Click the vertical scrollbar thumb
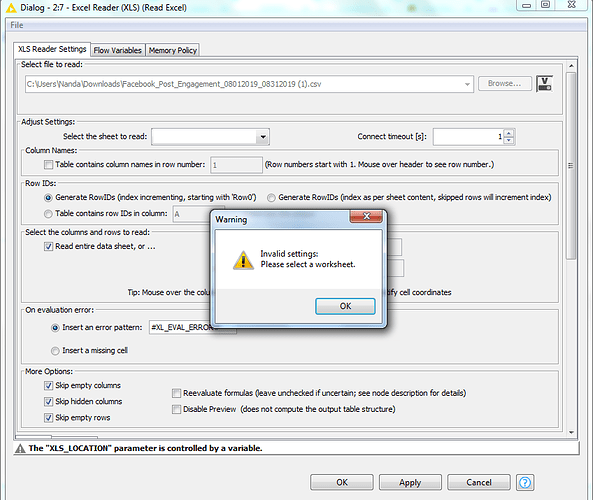The width and height of the screenshot is (593, 500). tap(571, 166)
